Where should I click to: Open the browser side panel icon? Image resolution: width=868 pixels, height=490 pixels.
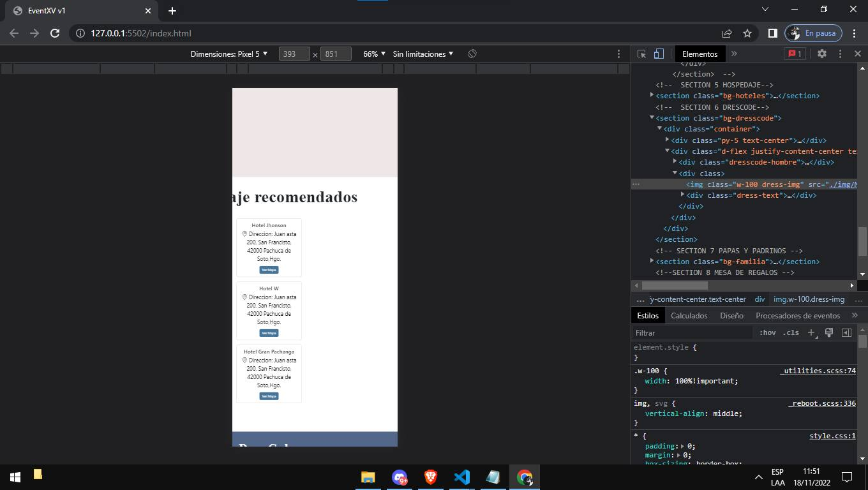pos(772,33)
